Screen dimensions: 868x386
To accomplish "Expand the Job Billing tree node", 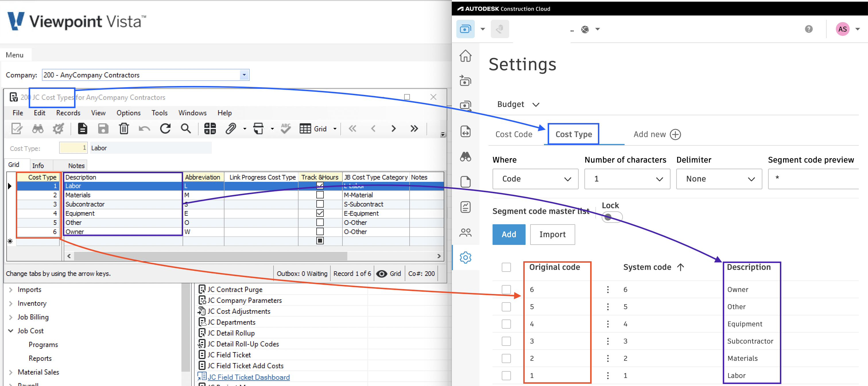I will coord(10,317).
